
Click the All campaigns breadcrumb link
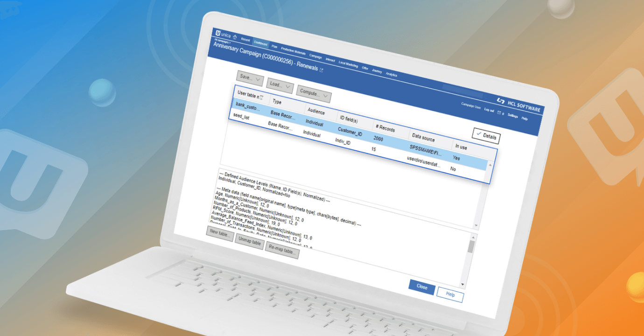(222, 42)
